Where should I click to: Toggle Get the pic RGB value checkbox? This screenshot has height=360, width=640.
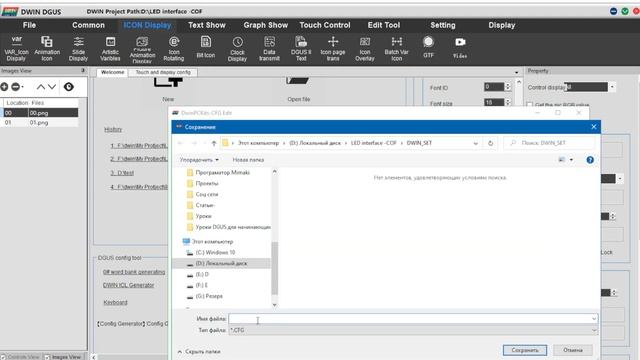coord(529,105)
